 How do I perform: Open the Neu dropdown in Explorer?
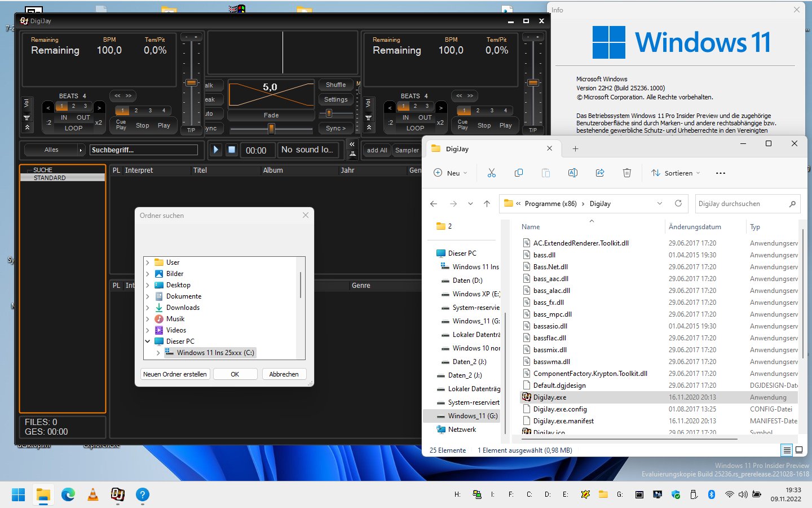451,173
